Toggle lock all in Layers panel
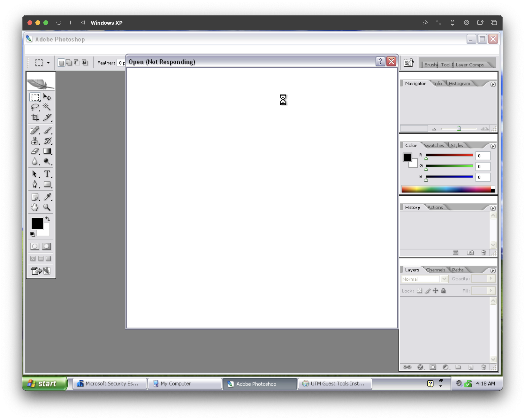Image resolution: width=525 pixels, height=420 pixels. pos(443,291)
